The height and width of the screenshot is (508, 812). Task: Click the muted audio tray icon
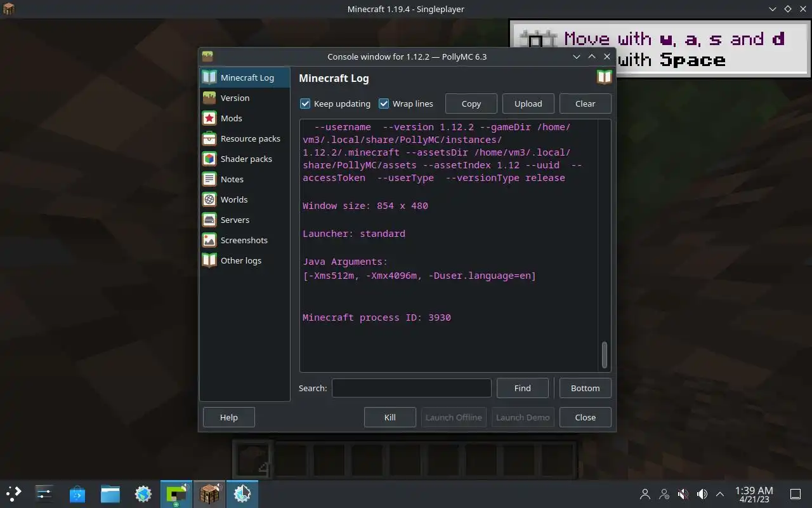683,494
